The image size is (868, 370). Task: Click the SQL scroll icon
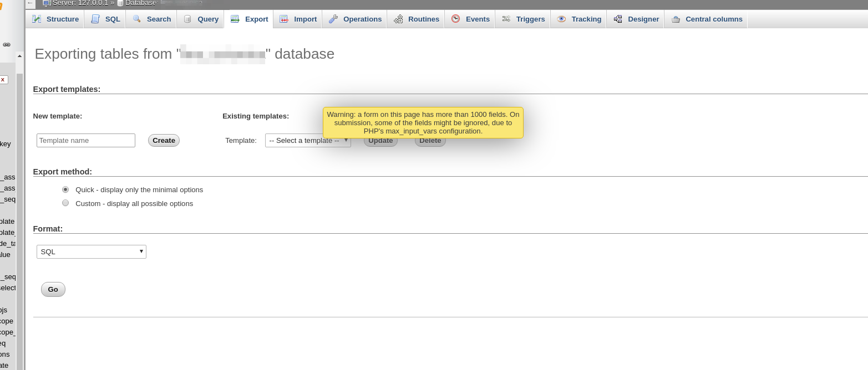95,19
